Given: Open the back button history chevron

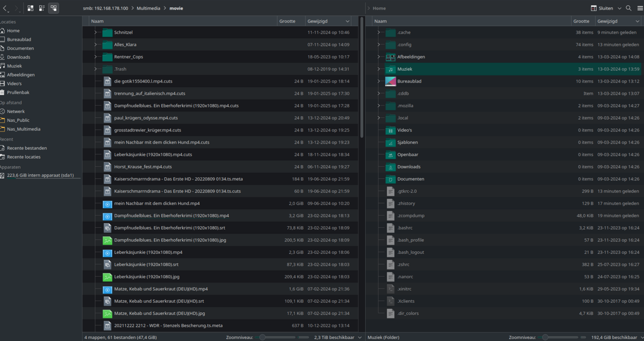Looking at the screenshot, I should point(9,11).
